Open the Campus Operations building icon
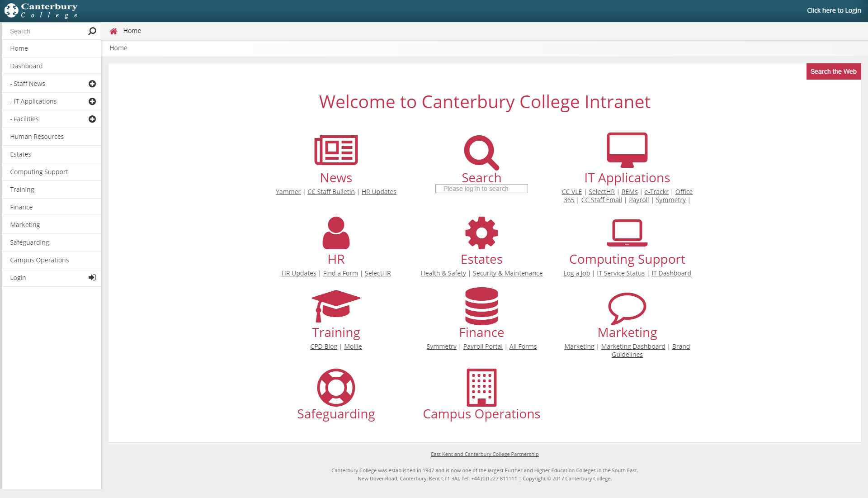Viewport: 868px width, 498px height. tap(481, 386)
